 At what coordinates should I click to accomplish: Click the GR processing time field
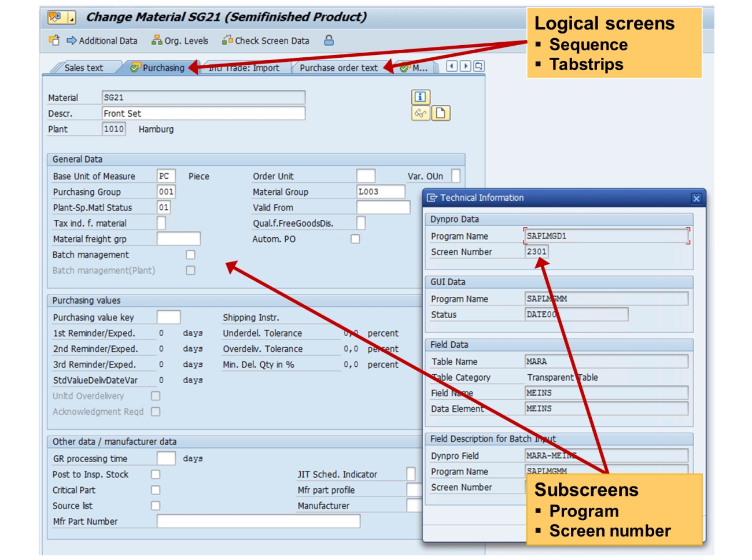[x=166, y=458]
